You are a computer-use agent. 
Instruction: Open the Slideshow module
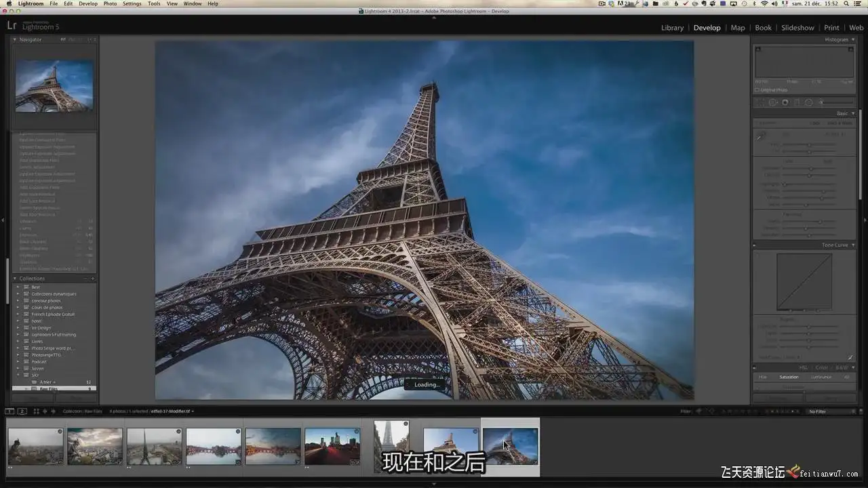[x=797, y=28]
